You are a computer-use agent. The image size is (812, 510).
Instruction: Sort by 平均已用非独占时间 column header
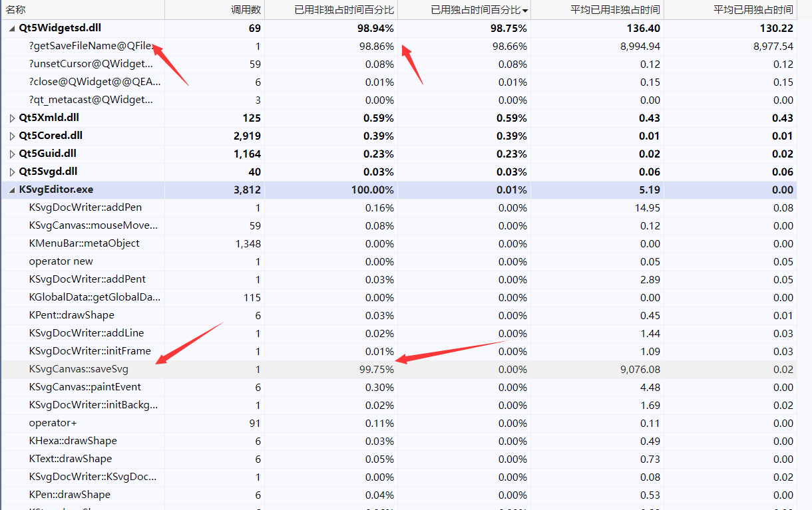(x=598, y=10)
